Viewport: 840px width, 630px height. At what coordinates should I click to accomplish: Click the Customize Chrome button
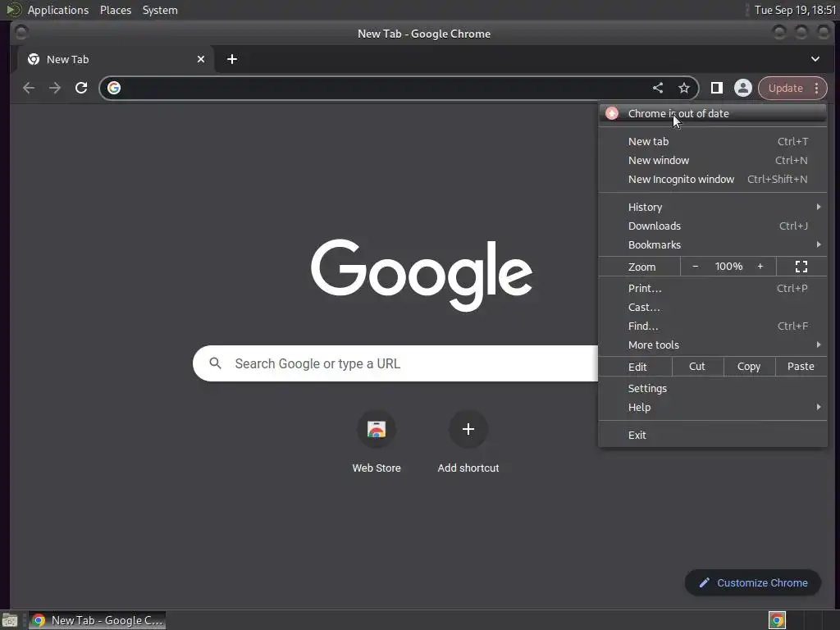tap(753, 583)
